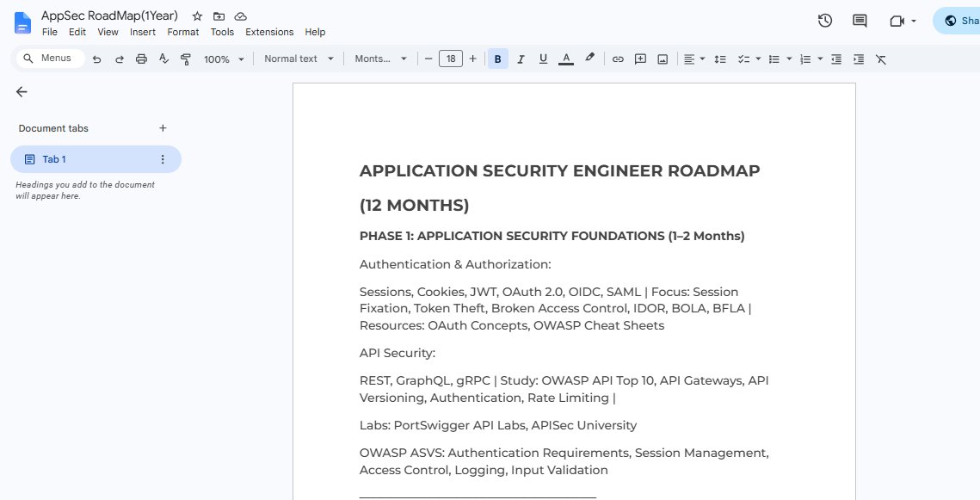
Task: Toggle italic formatting
Action: pos(520,59)
